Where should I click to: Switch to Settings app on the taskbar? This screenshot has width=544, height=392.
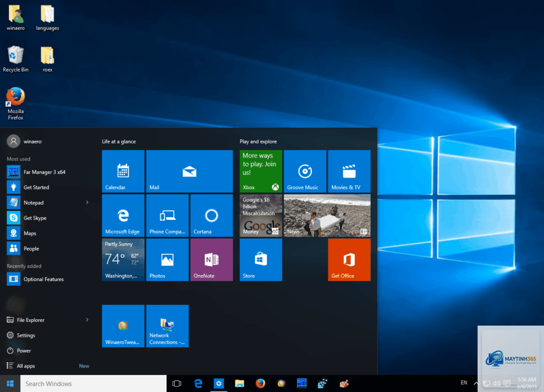coord(219,384)
